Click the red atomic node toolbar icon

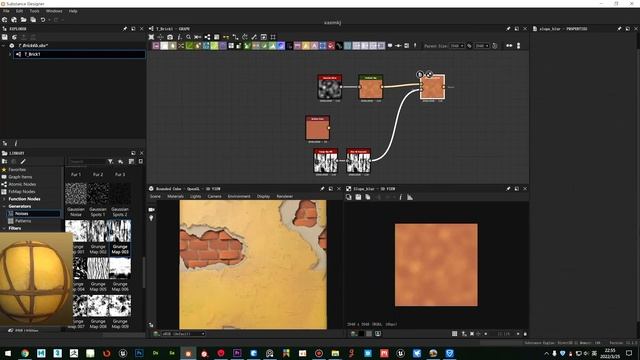[x=331, y=46]
